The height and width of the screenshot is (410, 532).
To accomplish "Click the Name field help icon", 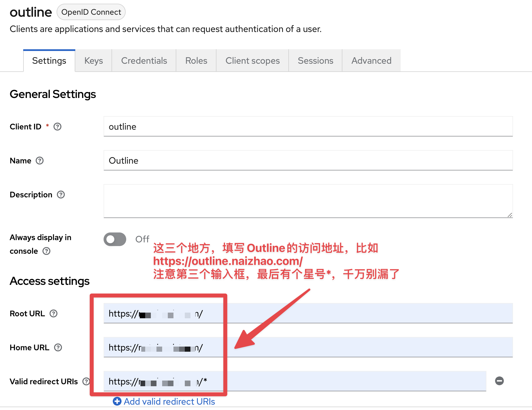I will [x=40, y=161].
